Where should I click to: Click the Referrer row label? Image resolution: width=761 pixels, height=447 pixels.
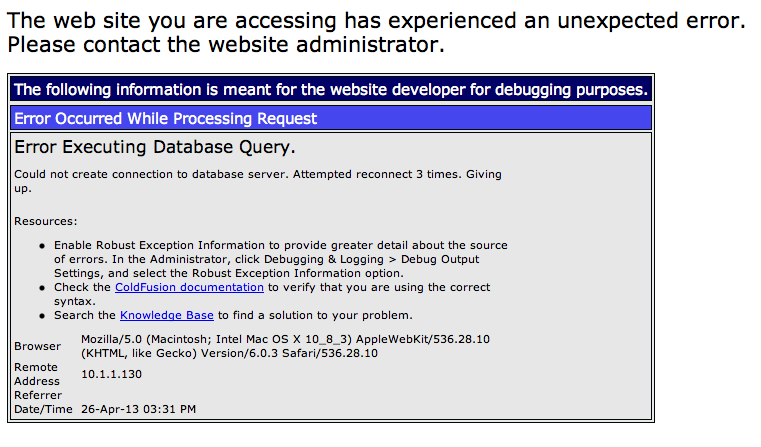click(x=38, y=395)
